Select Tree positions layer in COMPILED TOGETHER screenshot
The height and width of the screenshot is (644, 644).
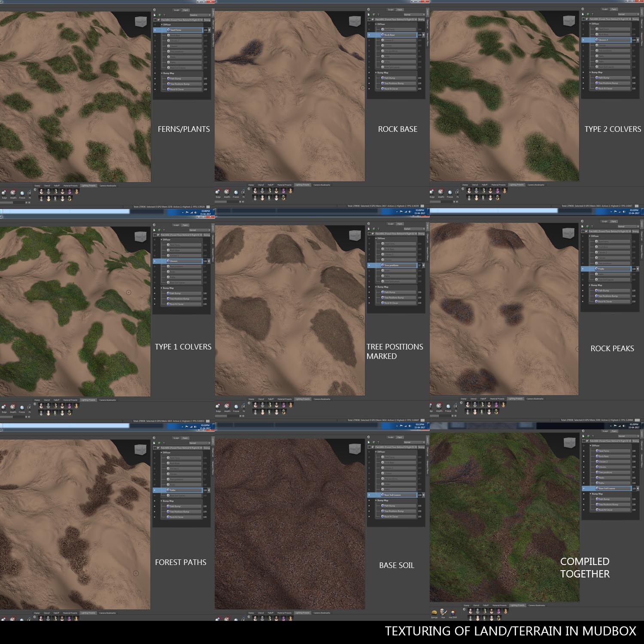pyautogui.click(x=613, y=473)
